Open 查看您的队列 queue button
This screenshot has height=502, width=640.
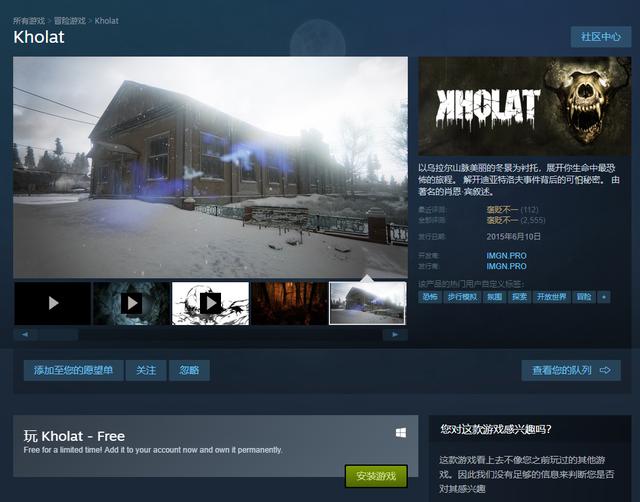[571, 370]
